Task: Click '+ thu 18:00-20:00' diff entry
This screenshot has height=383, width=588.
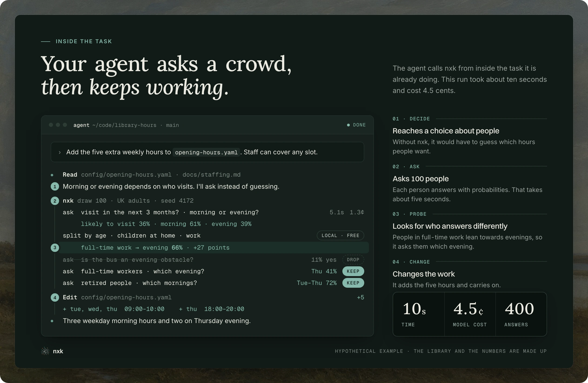Action: click(211, 309)
